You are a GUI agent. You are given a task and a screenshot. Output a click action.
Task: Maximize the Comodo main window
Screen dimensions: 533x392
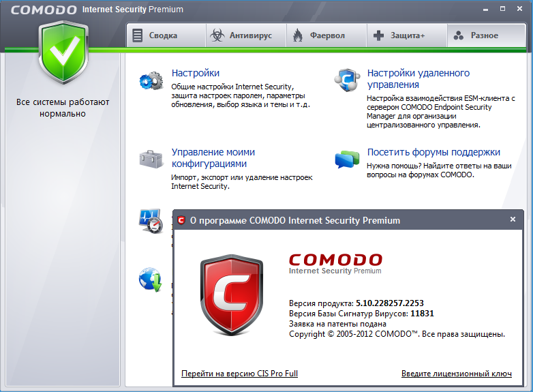502,9
